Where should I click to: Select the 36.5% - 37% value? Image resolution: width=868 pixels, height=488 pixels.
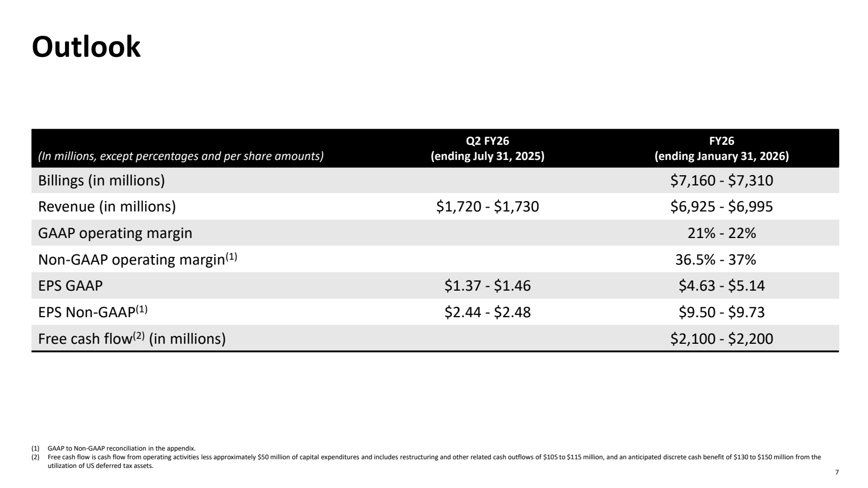coord(716,260)
